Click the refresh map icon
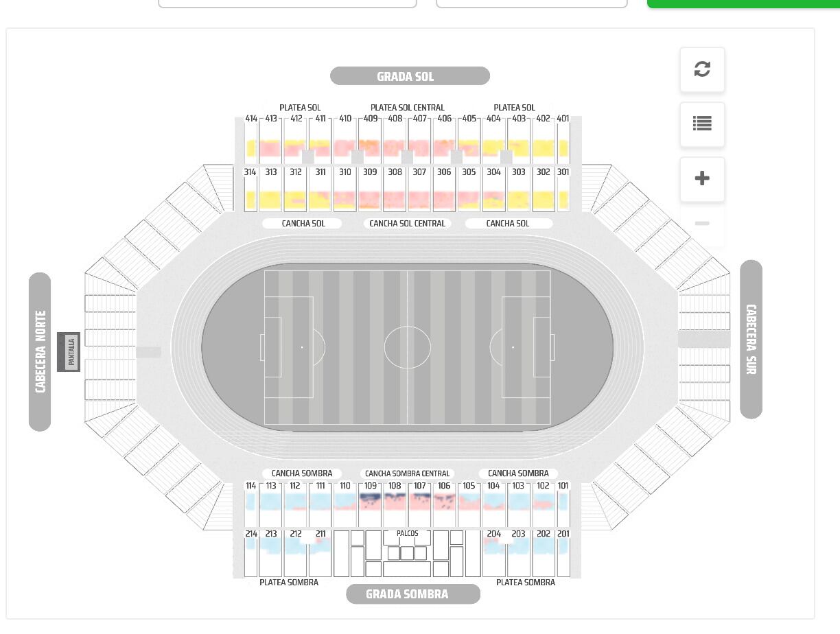This screenshot has height=634, width=840. pyautogui.click(x=702, y=69)
